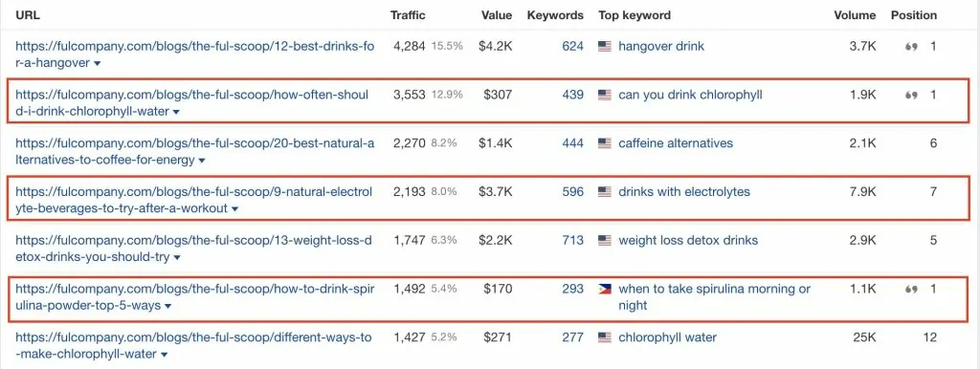Open dropdown arrow of spirulina-powder URL
This screenshot has width=980, height=369.
click(168, 307)
